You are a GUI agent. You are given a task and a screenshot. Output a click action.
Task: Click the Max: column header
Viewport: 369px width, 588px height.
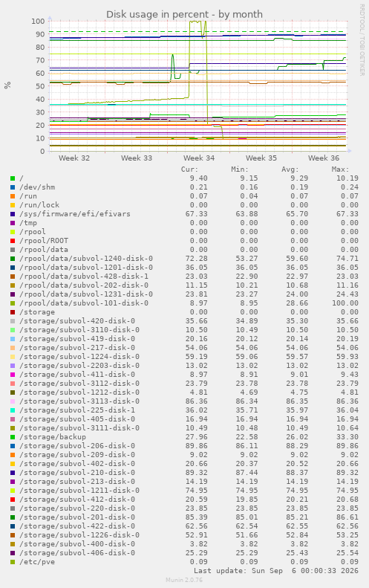point(341,169)
